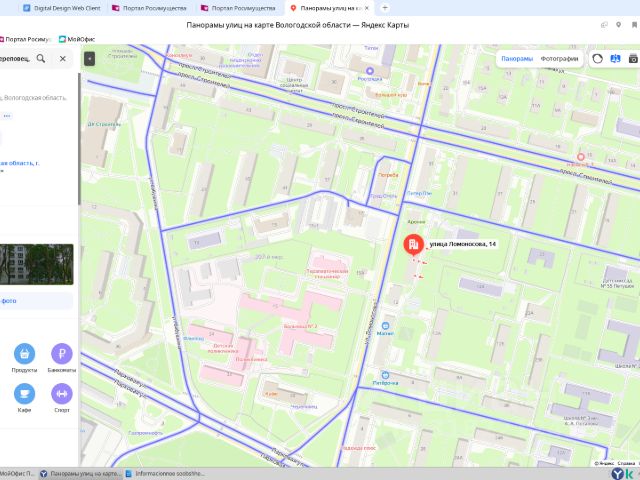The width and height of the screenshot is (640, 480).
Task: Click the ДК Строитель label on the map
Action: 104,124
